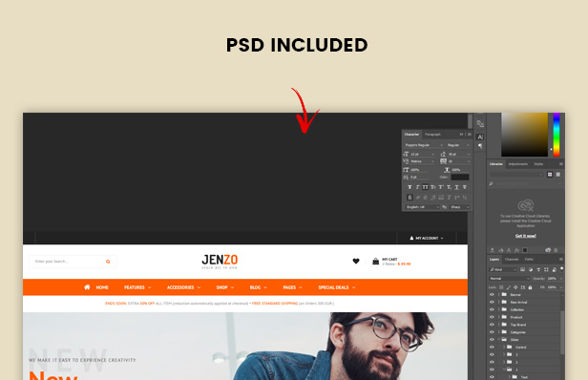This screenshot has width=588, height=380.
Task: Open the Normal blend mode dropdown
Action: [510, 279]
